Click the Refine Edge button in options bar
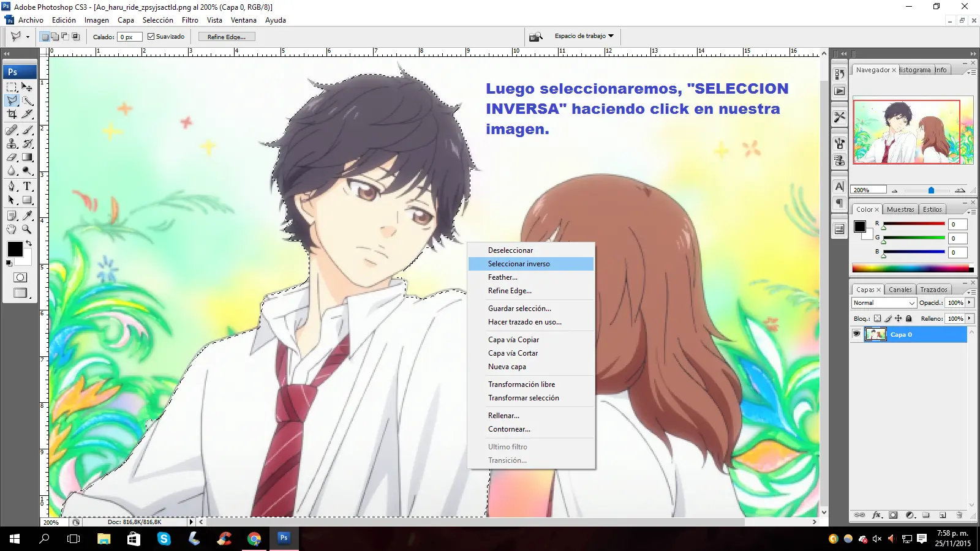980x551 pixels. 227,37
